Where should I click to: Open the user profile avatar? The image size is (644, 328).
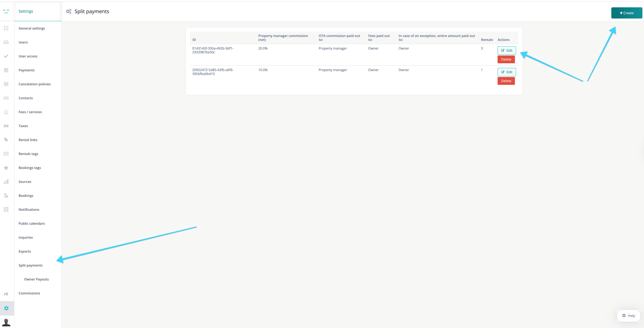pos(6,322)
